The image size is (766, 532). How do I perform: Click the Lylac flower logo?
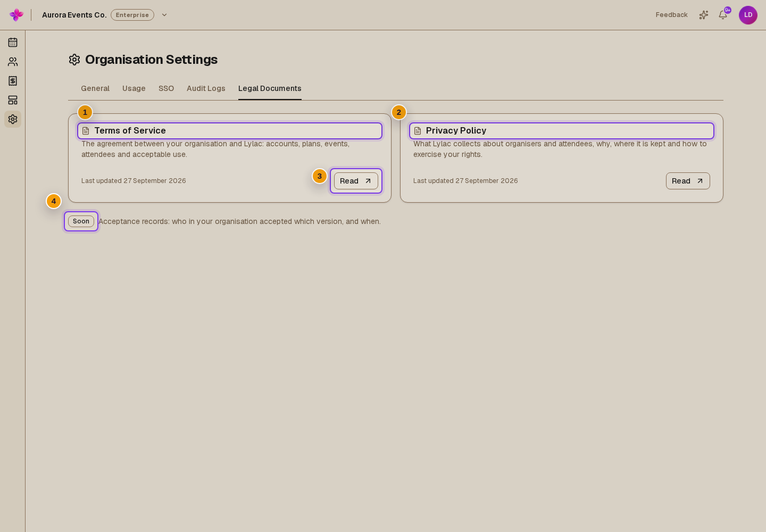(16, 15)
